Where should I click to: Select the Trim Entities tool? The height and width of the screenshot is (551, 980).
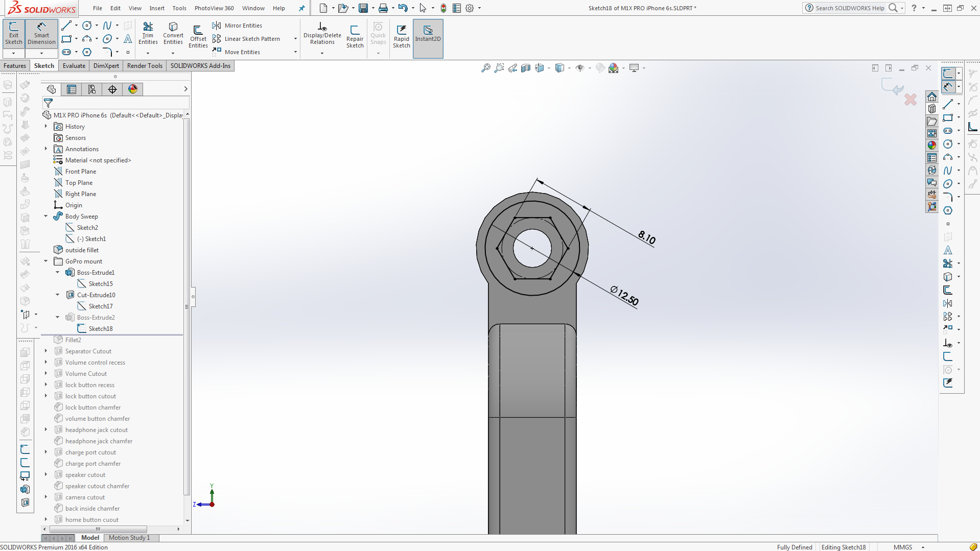tap(148, 34)
